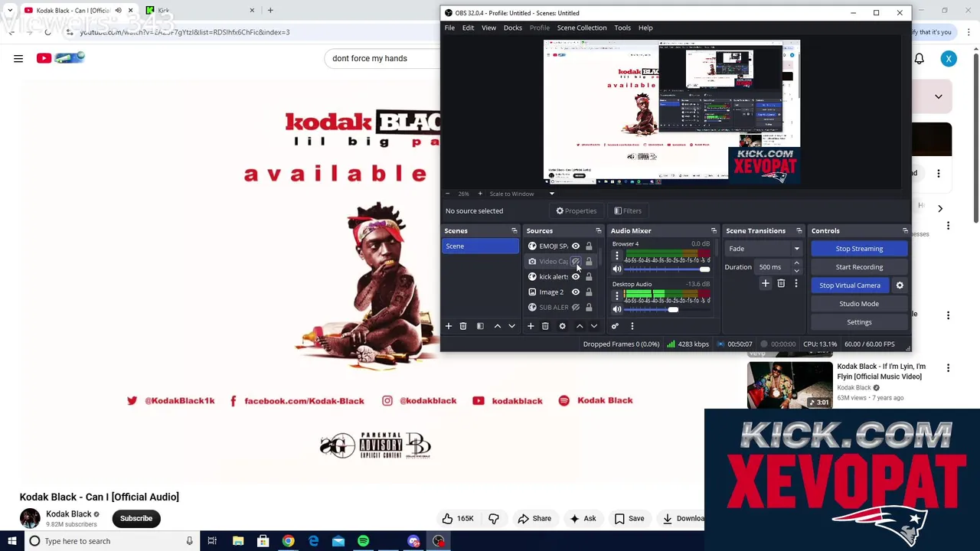Remove scene transition trash icon
980x551 pixels.
pos(781,283)
